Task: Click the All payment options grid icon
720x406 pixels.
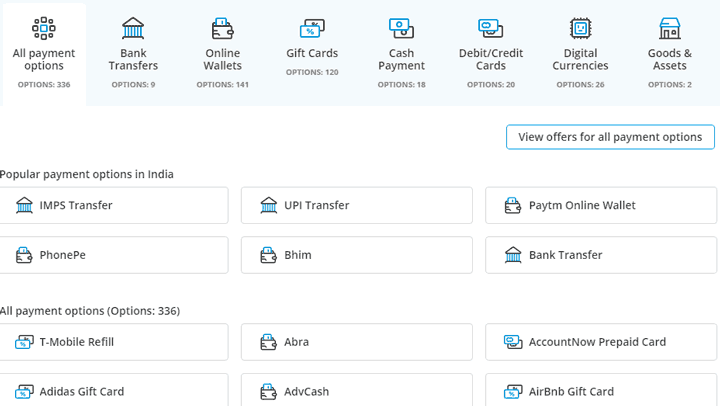Action: point(44,28)
